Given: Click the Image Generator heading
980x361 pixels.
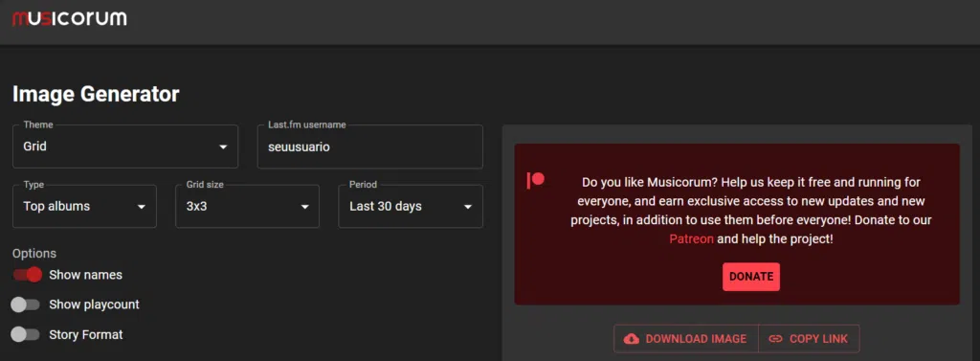Looking at the screenshot, I should 96,95.
